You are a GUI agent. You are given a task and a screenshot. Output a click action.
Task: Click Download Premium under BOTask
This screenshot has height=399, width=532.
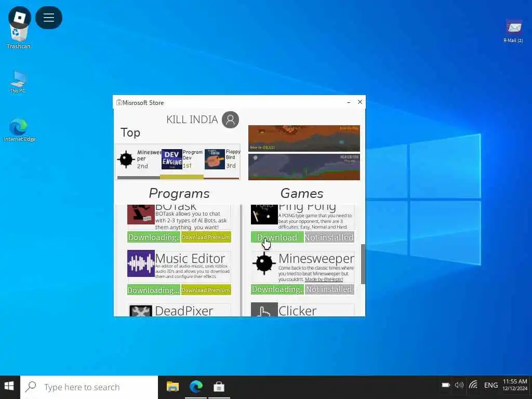(x=206, y=237)
